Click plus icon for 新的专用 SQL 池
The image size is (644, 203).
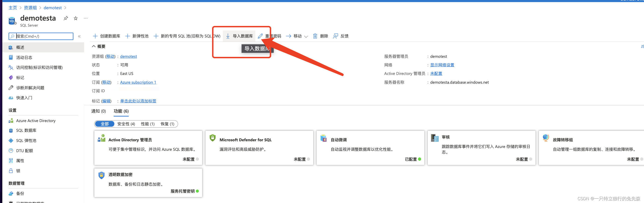click(x=156, y=36)
